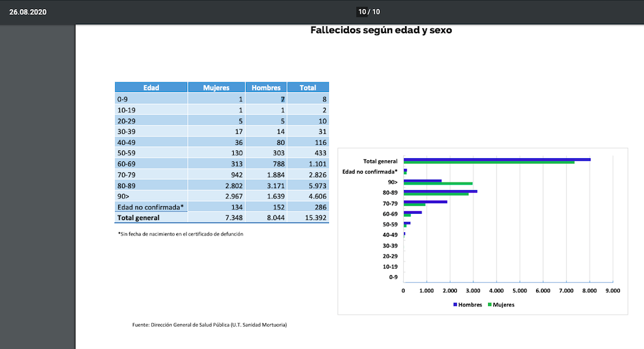This screenshot has width=644, height=349.
Task: Click the Hombres table column header
Action: (266, 87)
